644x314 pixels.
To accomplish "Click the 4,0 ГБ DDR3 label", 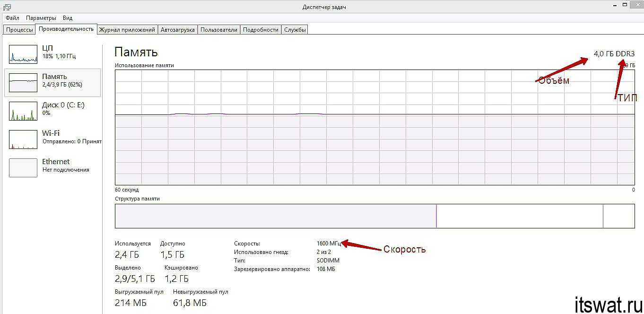I will pyautogui.click(x=614, y=54).
